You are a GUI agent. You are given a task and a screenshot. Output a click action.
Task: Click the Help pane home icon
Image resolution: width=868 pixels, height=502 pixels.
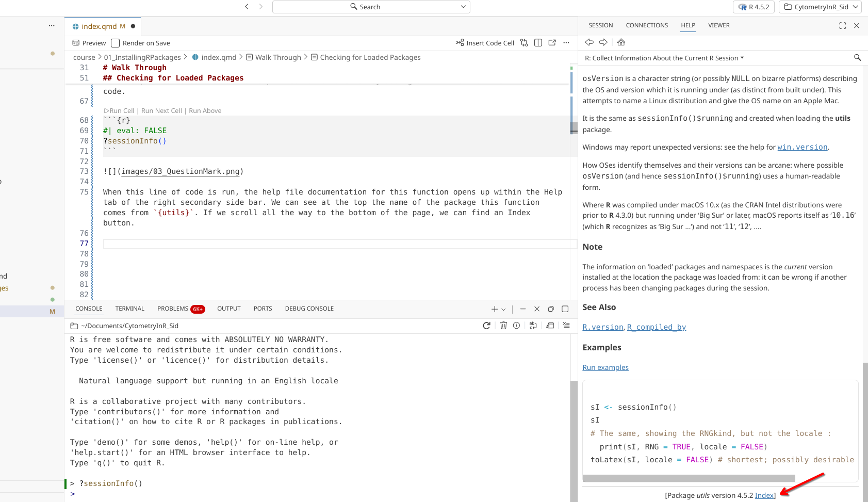click(x=621, y=42)
